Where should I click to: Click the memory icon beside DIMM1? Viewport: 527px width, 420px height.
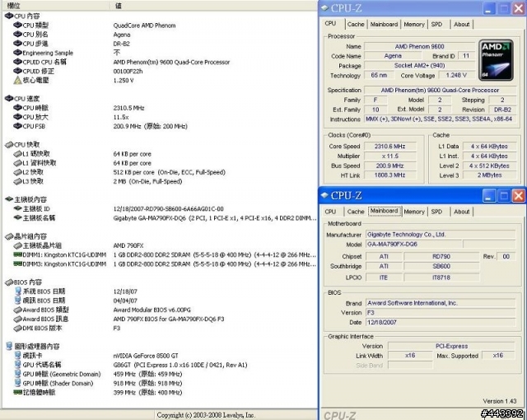17,254
